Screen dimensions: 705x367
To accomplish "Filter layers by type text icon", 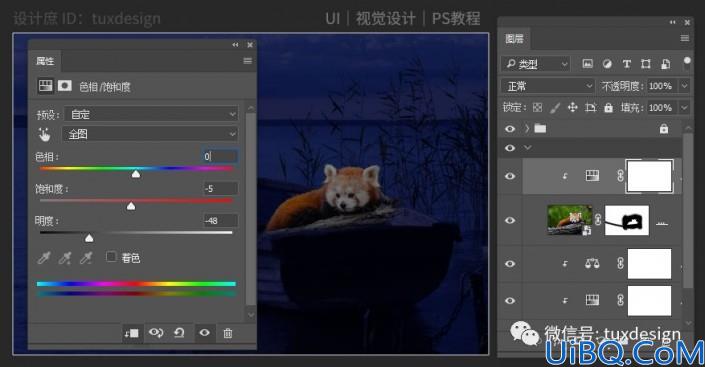I will click(626, 64).
